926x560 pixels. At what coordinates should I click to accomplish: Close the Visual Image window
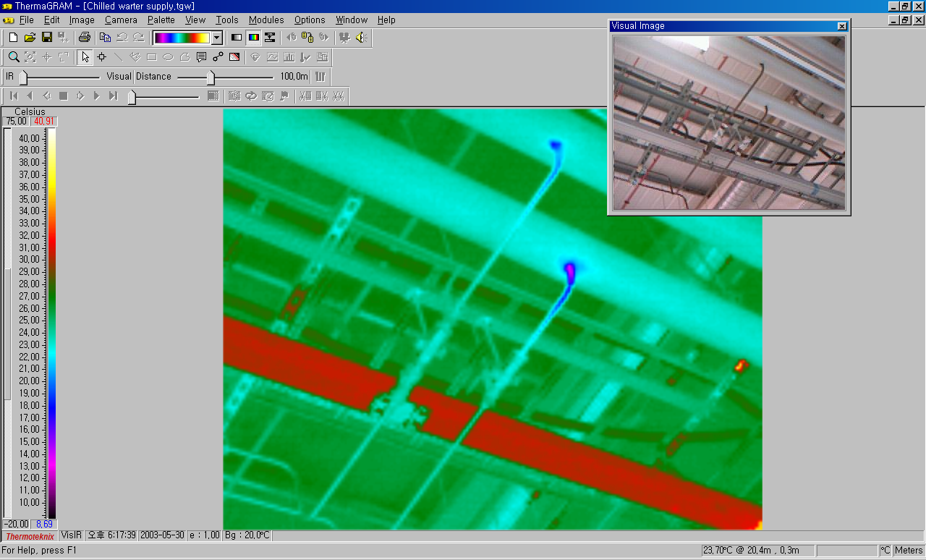[x=842, y=26]
